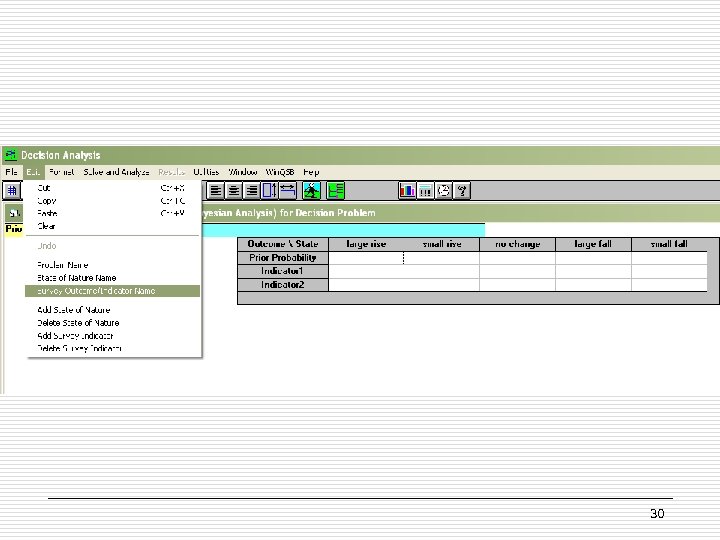
Task: Open the Format menu
Action: (62, 172)
